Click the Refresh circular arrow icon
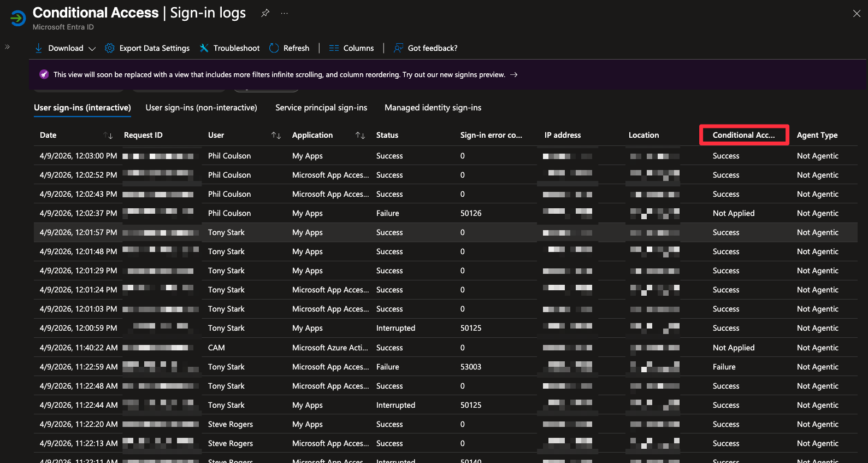This screenshot has width=868, height=463. (274, 48)
